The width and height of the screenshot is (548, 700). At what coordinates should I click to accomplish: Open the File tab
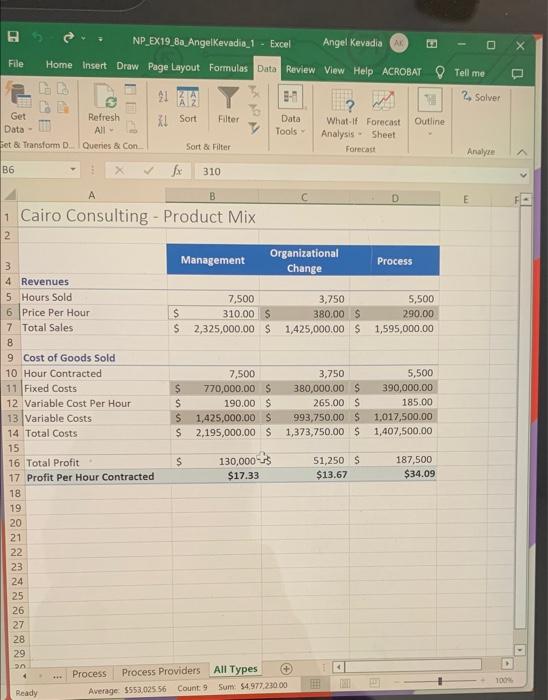tap(16, 64)
